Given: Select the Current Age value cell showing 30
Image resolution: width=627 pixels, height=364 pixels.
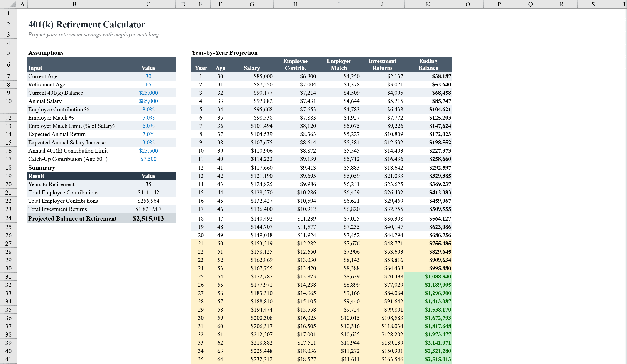Looking at the screenshot, I should (x=148, y=76).
